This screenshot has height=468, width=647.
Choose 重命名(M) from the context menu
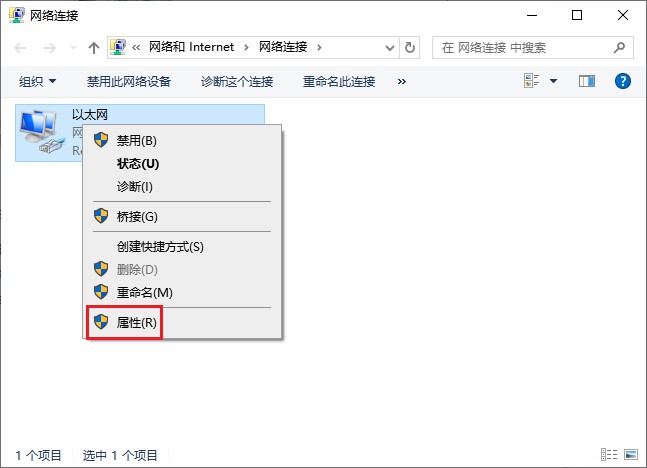tap(182, 293)
